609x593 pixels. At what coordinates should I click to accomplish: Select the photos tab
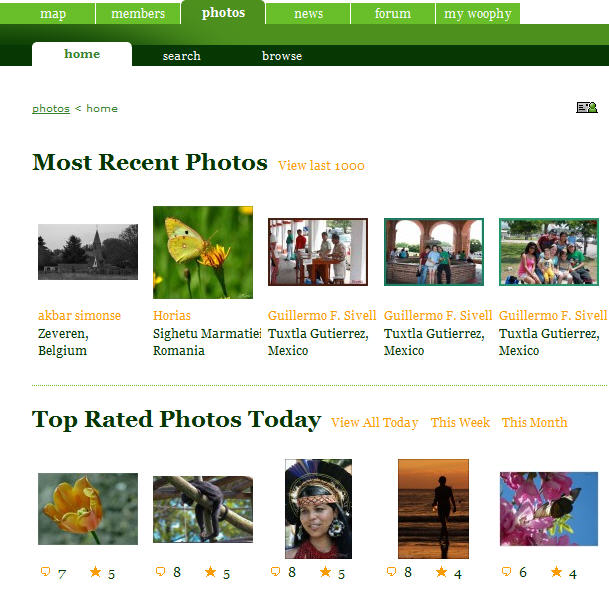point(223,12)
